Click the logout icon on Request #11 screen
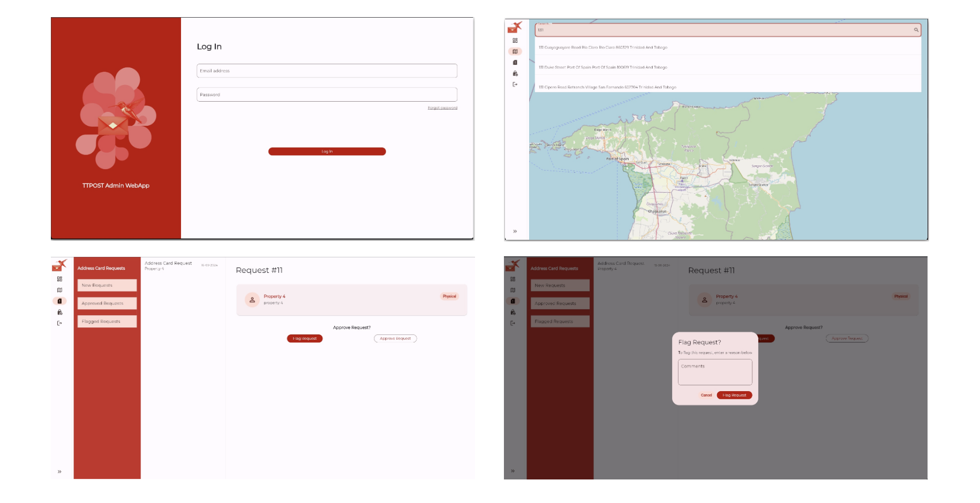Screen dimensions: 980x503 click(x=59, y=323)
